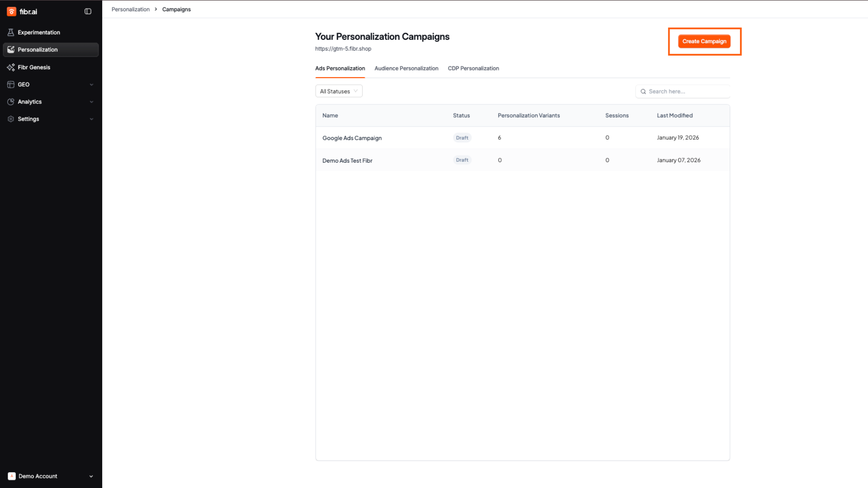Click the Demo Account avatar icon
868x488 pixels.
coord(12,476)
